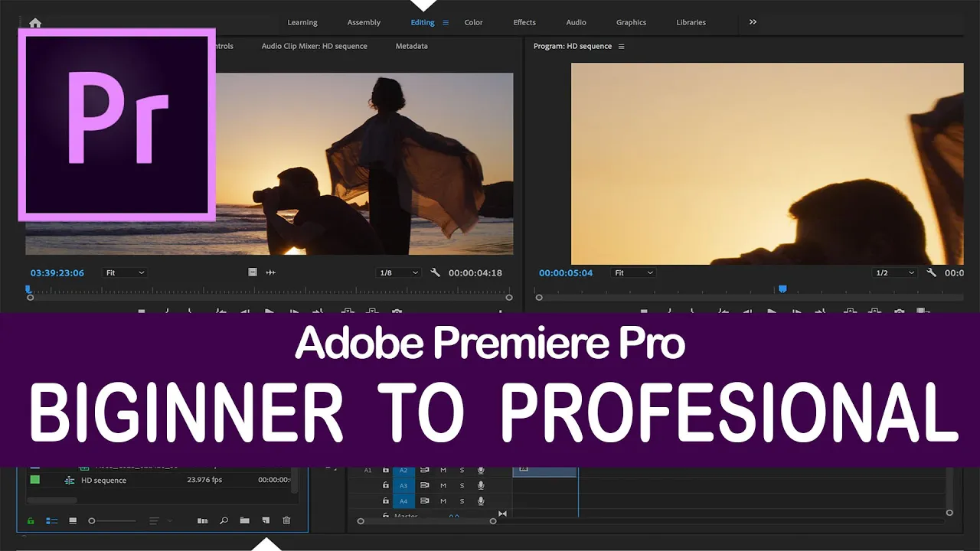Switch Project panel to List View
980x551 pixels.
tap(52, 521)
